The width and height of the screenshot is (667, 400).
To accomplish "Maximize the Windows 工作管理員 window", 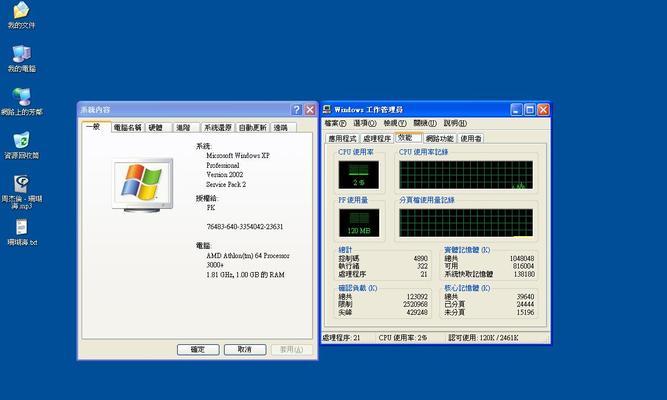I will pos(530,110).
